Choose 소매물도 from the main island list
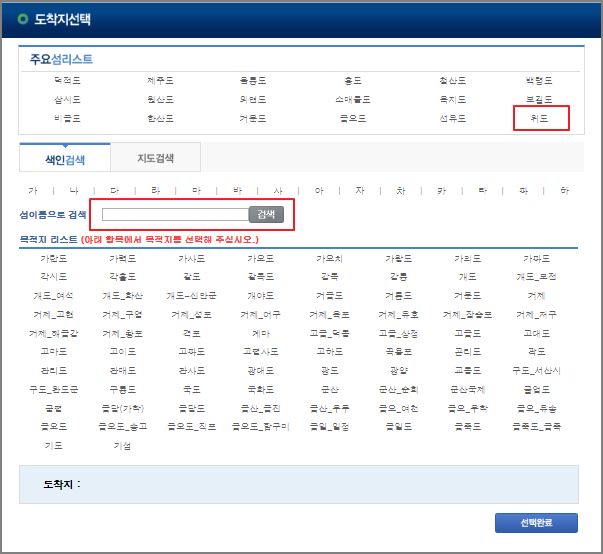 point(353,100)
